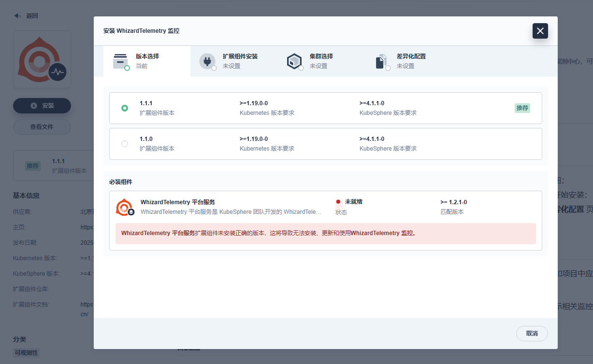Click the 推荐 badge in background sidebar
593x364 pixels.
33,166
